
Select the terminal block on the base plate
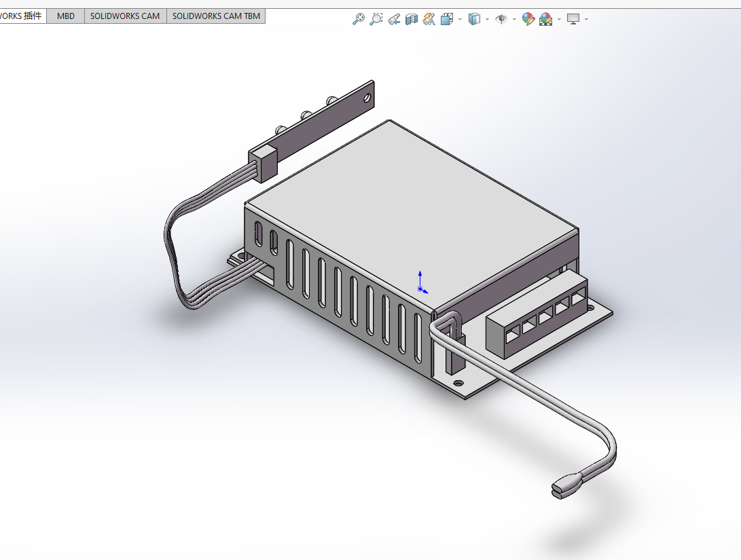click(x=537, y=314)
